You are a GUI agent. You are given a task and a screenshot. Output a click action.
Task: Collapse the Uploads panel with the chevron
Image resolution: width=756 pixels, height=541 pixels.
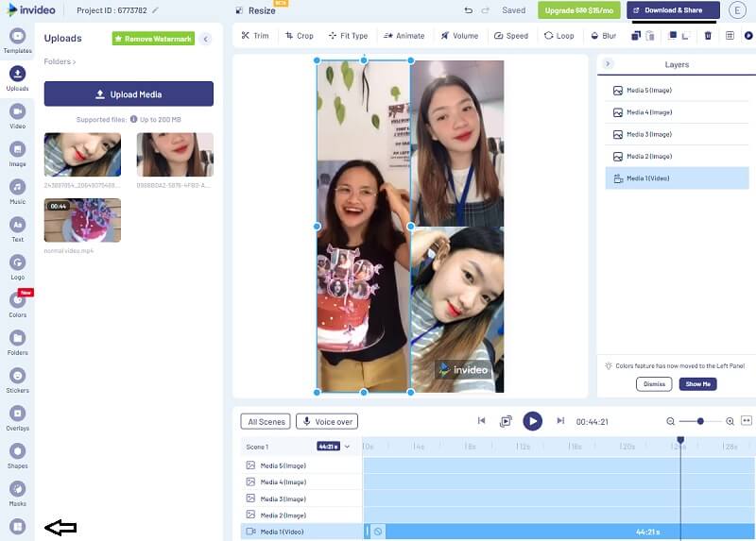205,39
